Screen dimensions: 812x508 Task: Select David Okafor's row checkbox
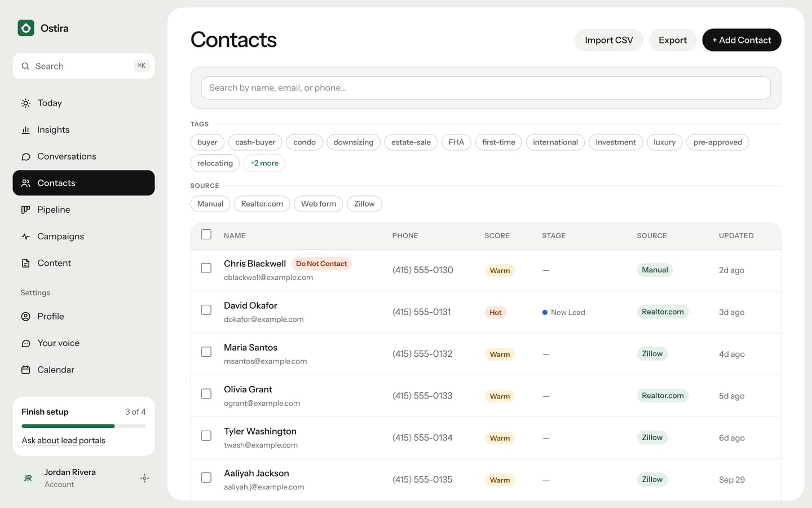coord(206,310)
